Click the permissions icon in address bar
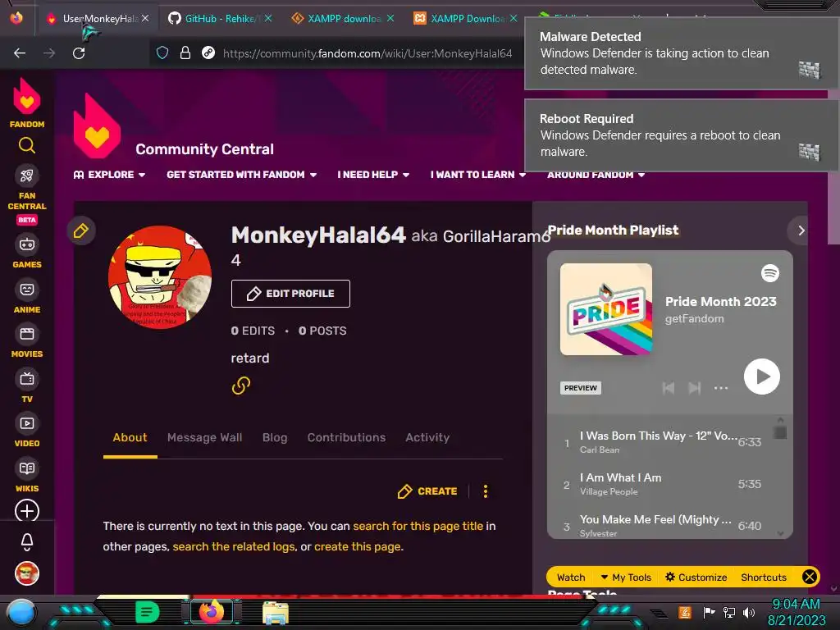This screenshot has width=840, height=630. pos(208,53)
